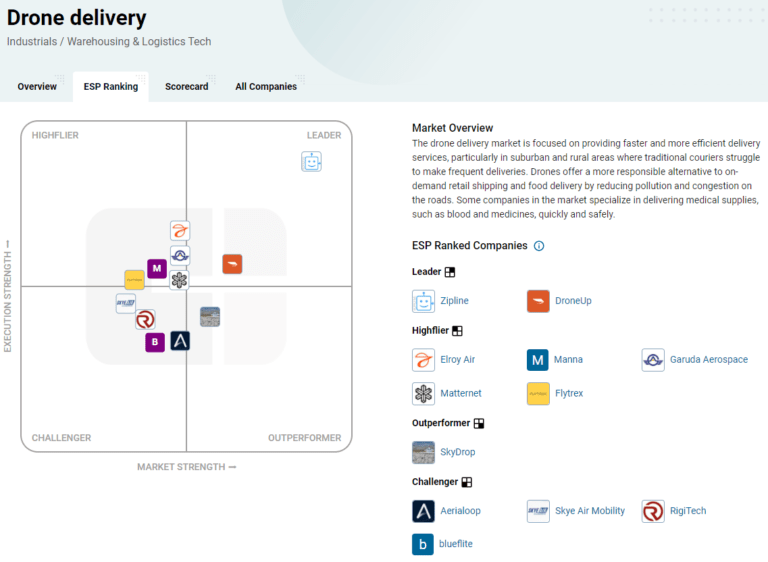Open the Skye Air Mobility company link
Viewport: 768px width, 562px height.
590,511
